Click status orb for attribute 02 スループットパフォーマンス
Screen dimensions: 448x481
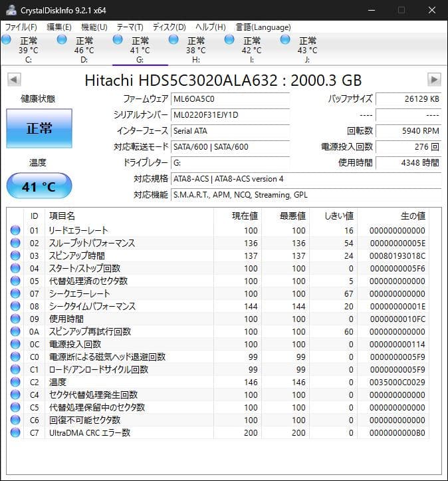(x=15, y=243)
